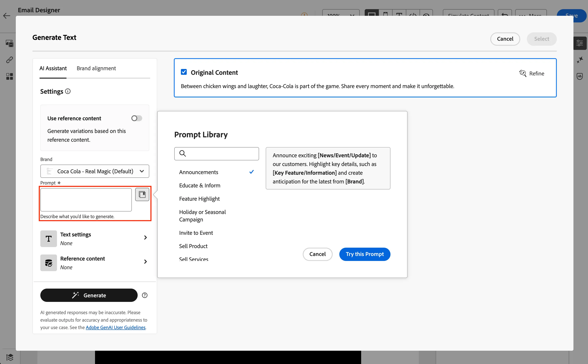Open the Adobe GenAI User Guidelines link
The height and width of the screenshot is (364, 588).
pyautogui.click(x=116, y=327)
